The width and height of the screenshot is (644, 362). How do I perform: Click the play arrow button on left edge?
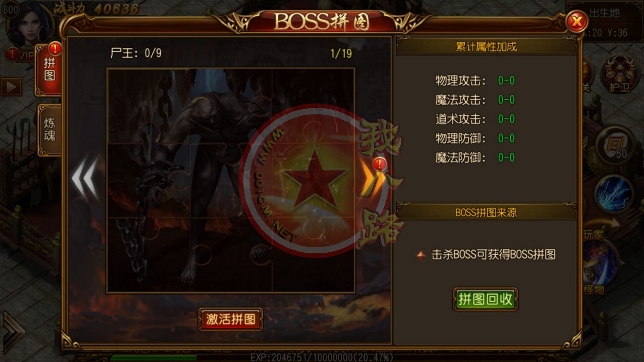coord(11,87)
